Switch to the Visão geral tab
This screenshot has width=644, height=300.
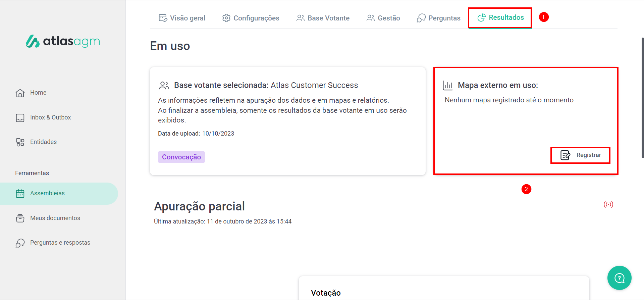pos(182,18)
